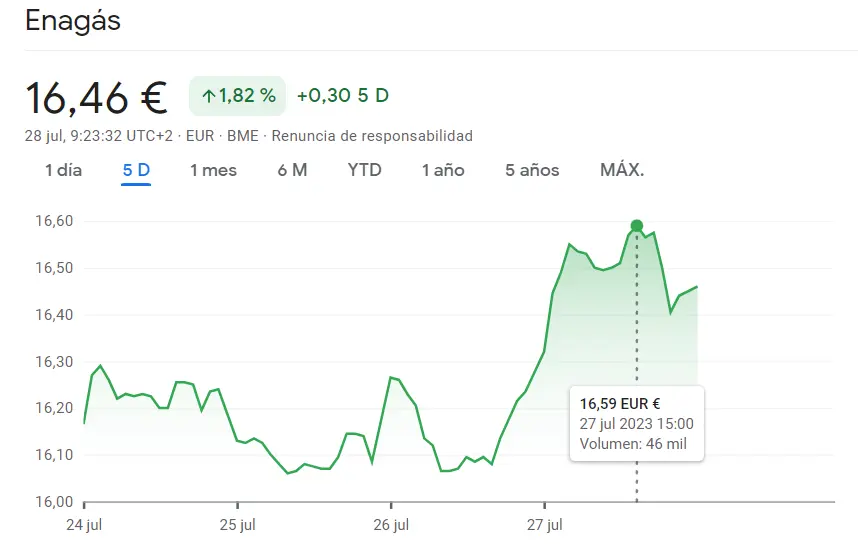858x549 pixels.
Task: Click the 16,59 EUR € tooltip value
Action: [x=620, y=404]
